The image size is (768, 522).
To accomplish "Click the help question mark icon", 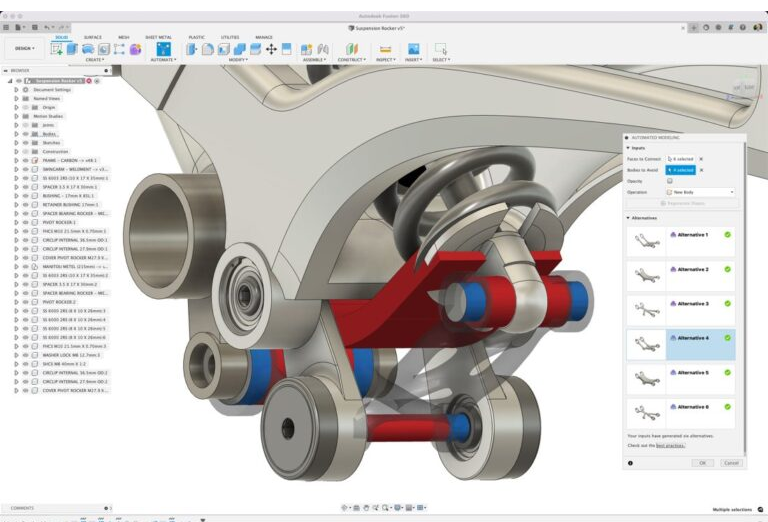I will (743, 28).
